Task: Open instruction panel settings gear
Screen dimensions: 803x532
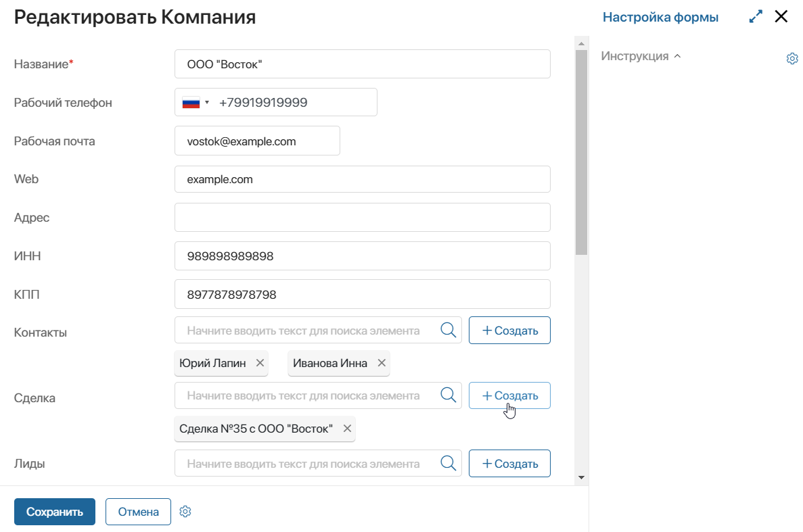Action: point(791,58)
